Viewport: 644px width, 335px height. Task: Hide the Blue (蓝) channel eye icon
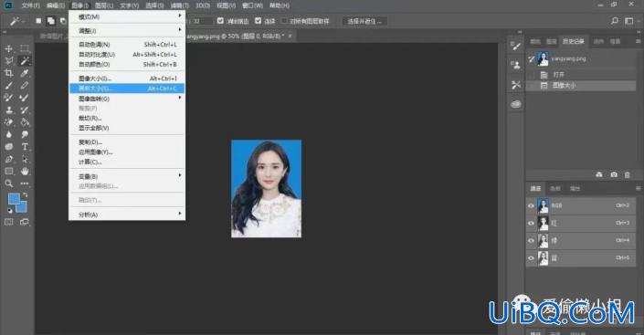point(531,258)
